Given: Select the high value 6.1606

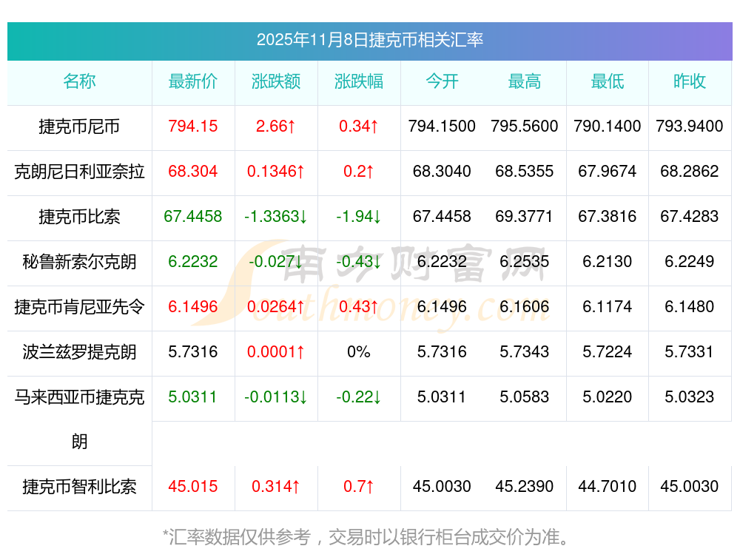Looking at the screenshot, I should tap(525, 307).
